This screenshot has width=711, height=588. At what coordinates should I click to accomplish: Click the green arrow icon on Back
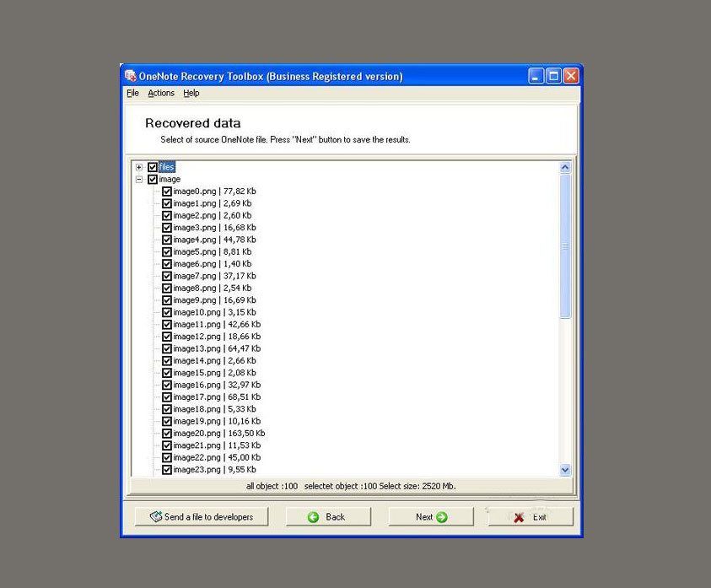coord(314,517)
